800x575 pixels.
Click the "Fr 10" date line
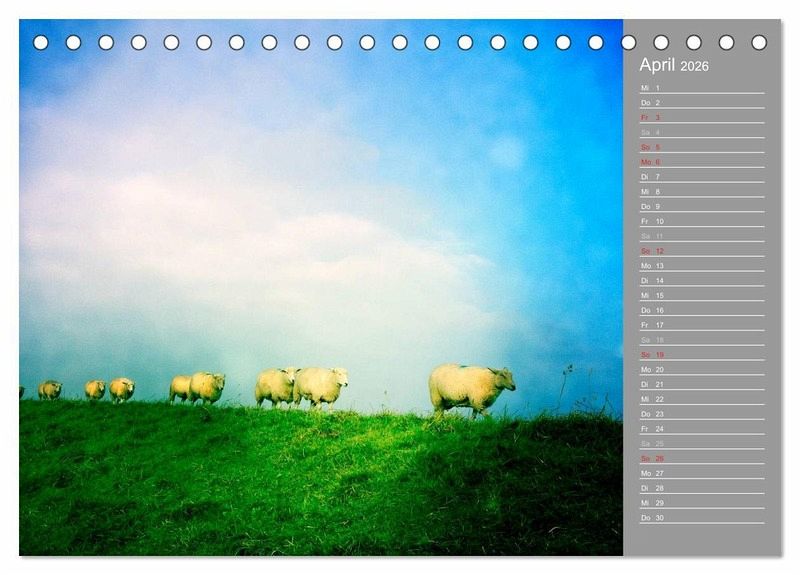[x=701, y=221]
